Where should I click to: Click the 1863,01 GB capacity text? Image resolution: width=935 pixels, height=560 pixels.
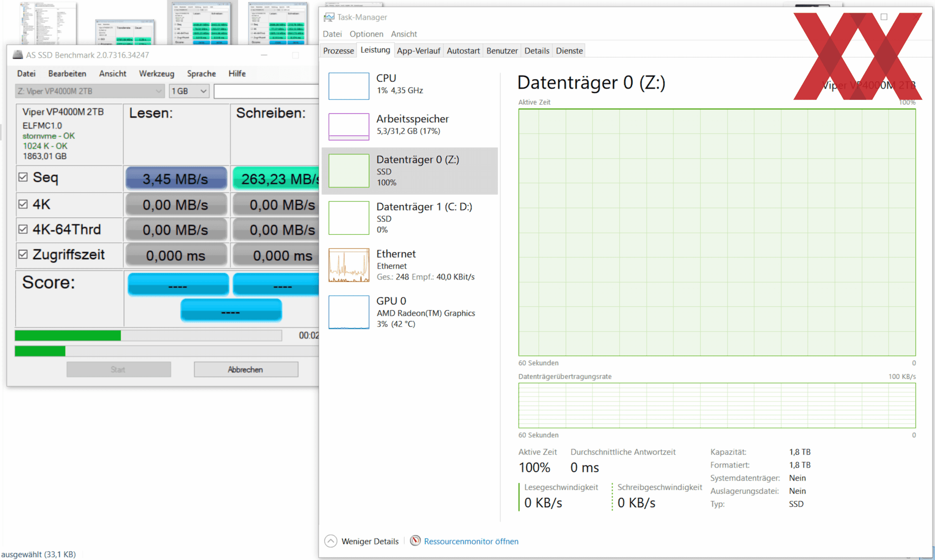[x=44, y=156]
